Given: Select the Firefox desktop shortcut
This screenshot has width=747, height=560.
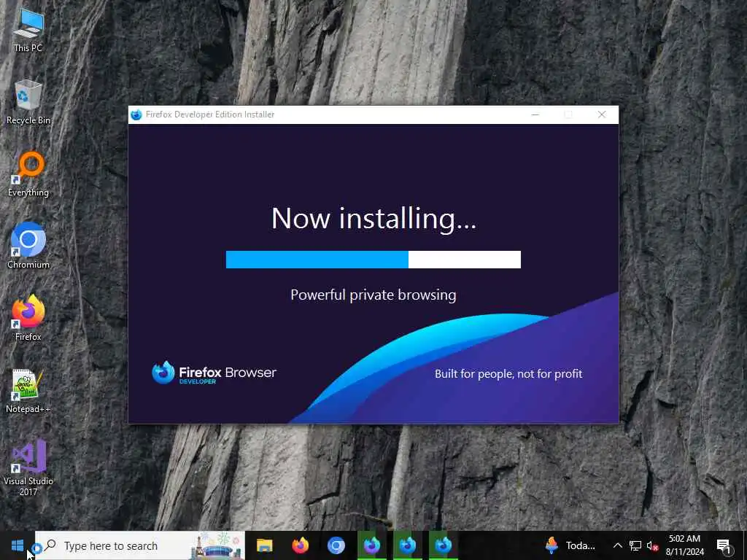Looking at the screenshot, I should [28, 318].
